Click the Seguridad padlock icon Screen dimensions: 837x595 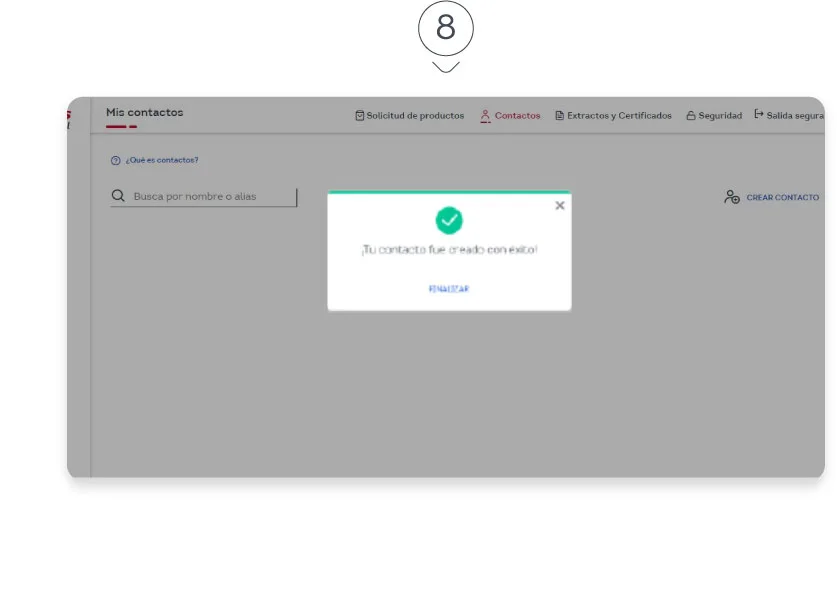689,114
